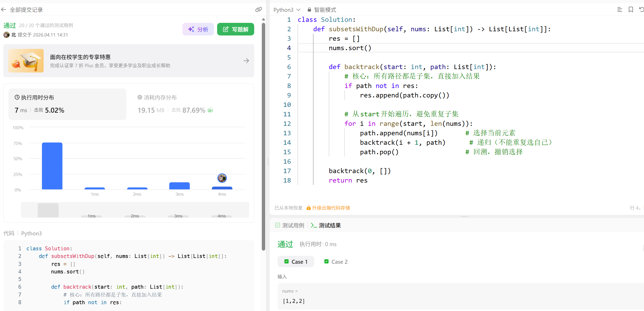Click the back arrow to all submissions
The width and height of the screenshot is (644, 311).
tap(4, 10)
